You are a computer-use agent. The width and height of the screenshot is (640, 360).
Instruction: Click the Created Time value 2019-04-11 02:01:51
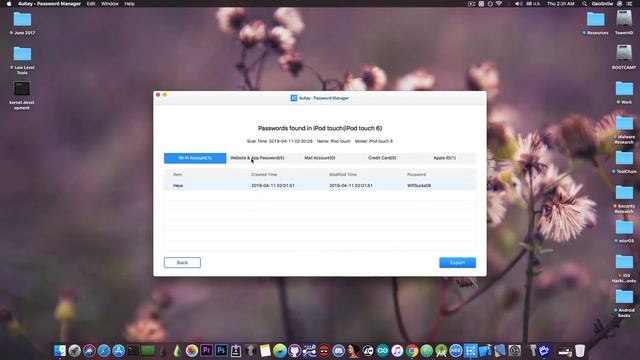pos(273,185)
